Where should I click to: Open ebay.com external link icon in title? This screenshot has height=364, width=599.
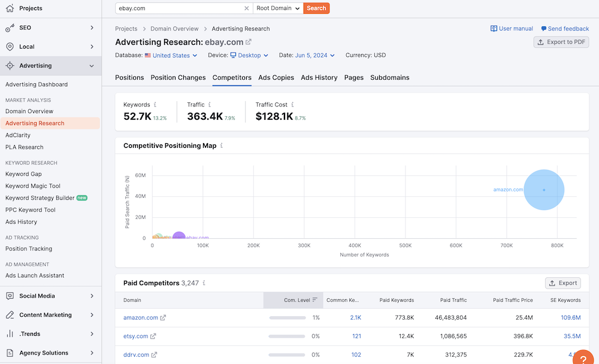coord(249,42)
